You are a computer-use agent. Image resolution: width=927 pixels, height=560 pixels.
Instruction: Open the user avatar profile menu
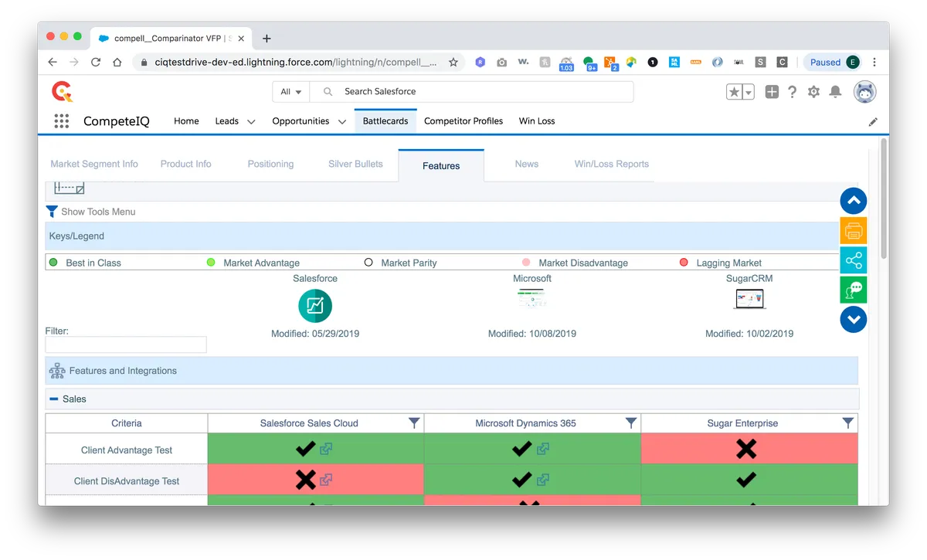pos(864,92)
